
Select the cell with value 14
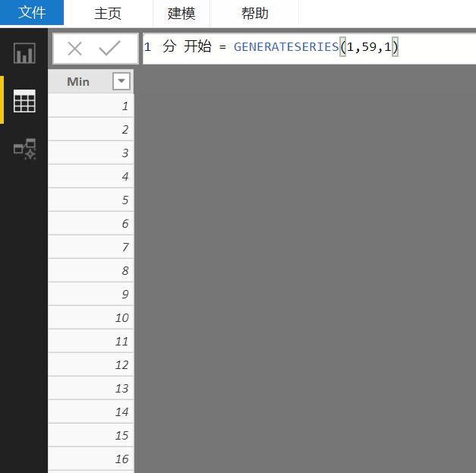point(91,412)
